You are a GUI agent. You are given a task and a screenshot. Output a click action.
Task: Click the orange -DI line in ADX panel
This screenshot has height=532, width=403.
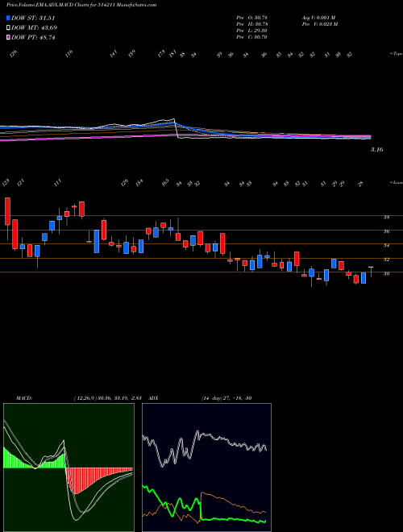pos(224,499)
